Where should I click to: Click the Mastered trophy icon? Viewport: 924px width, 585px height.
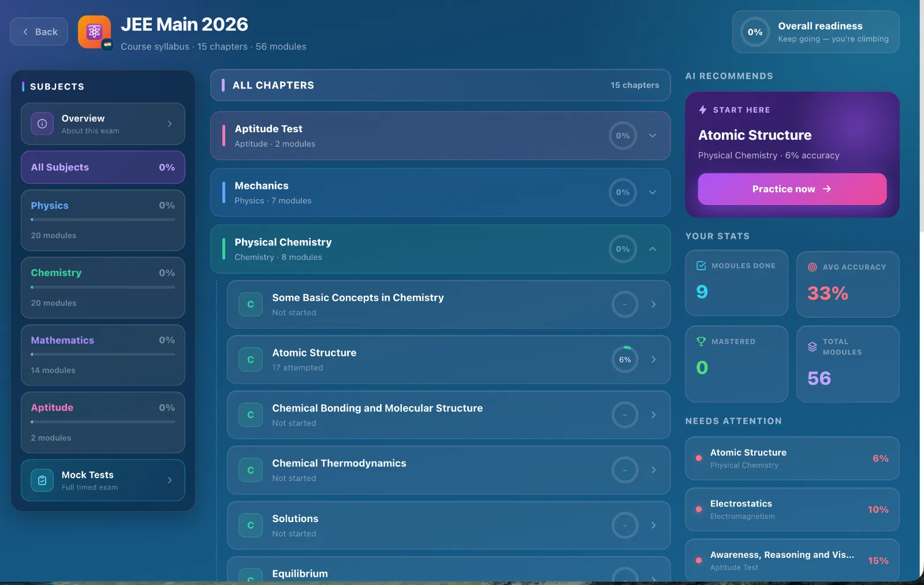coord(702,341)
